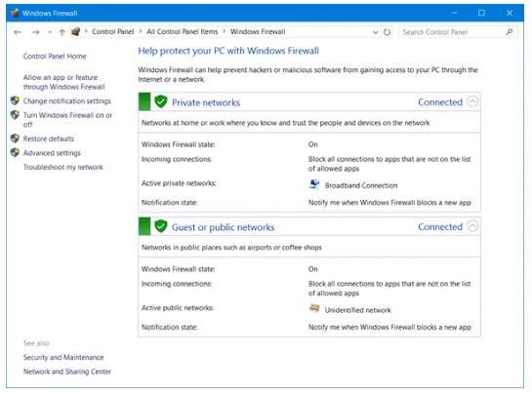The height and width of the screenshot is (394, 532).
Task: Expand the address bar history dropdown
Action: [375, 32]
